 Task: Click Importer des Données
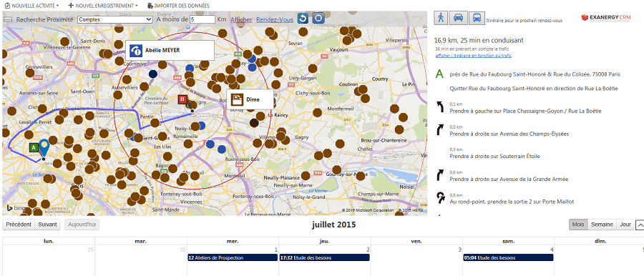click(x=178, y=6)
